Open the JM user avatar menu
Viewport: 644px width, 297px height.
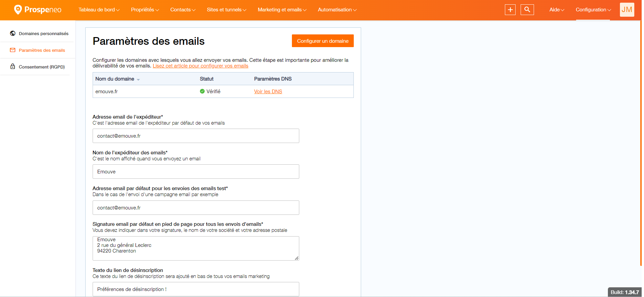[627, 10]
